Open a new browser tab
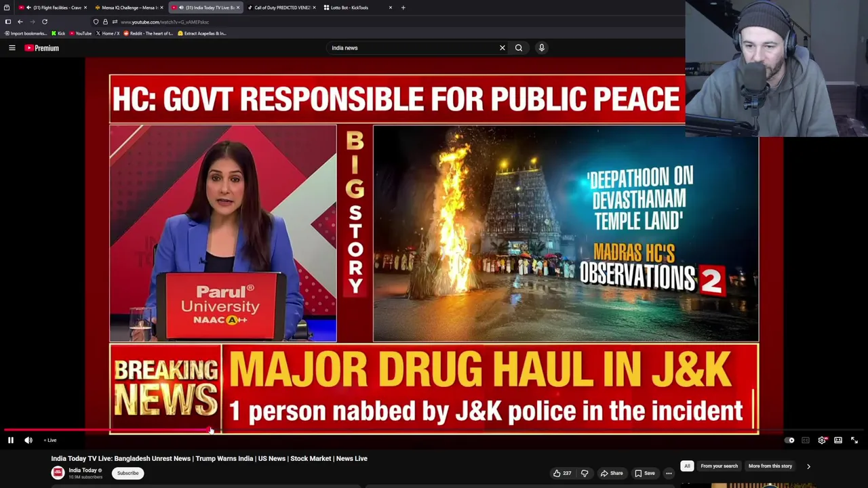868x488 pixels. (403, 7)
